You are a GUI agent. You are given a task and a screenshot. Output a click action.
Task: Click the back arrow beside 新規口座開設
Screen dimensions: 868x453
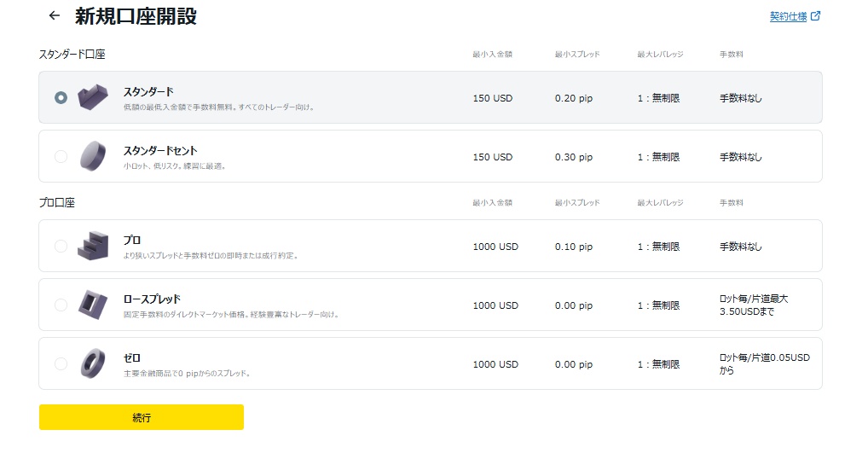[x=55, y=15]
